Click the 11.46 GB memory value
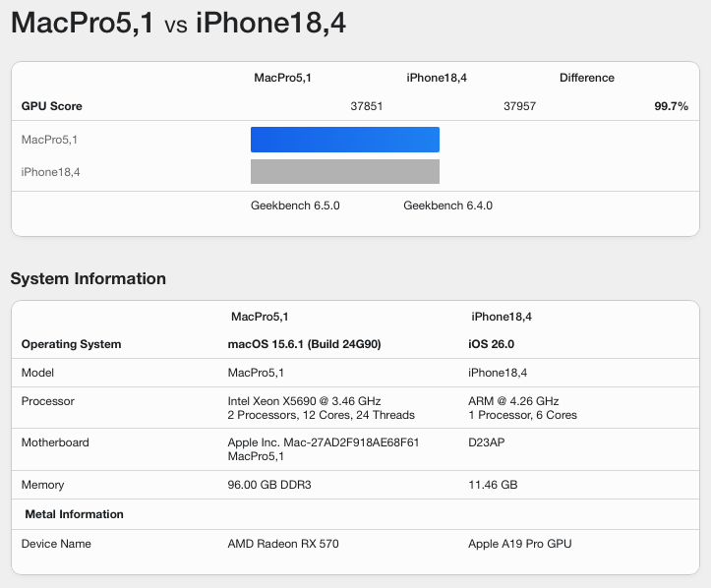 [494, 485]
